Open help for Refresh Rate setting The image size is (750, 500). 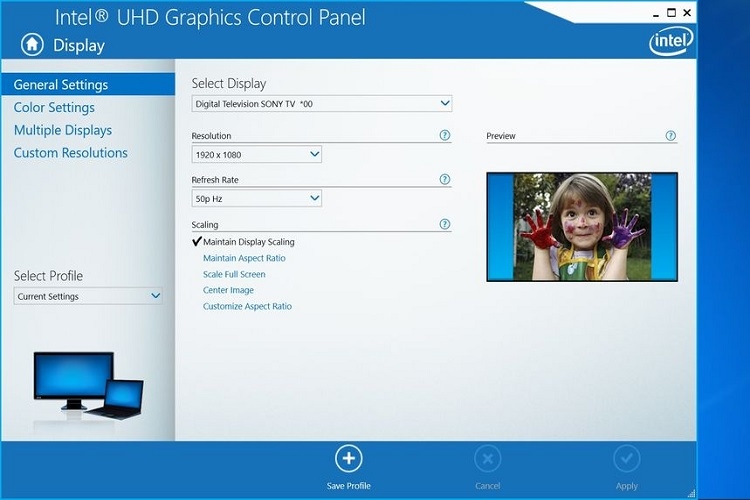click(x=445, y=179)
